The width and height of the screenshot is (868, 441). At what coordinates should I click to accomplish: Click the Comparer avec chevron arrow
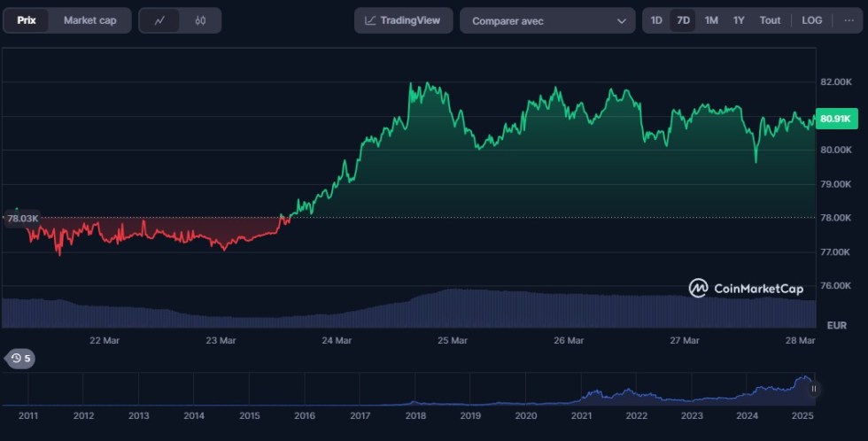(x=621, y=21)
